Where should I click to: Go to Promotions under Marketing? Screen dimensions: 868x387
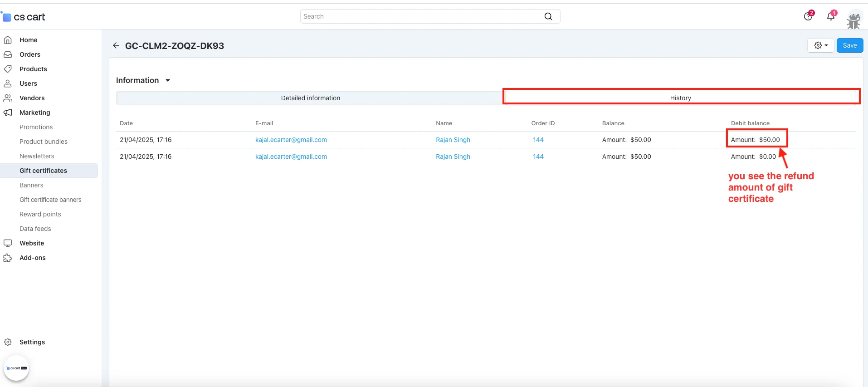36,127
